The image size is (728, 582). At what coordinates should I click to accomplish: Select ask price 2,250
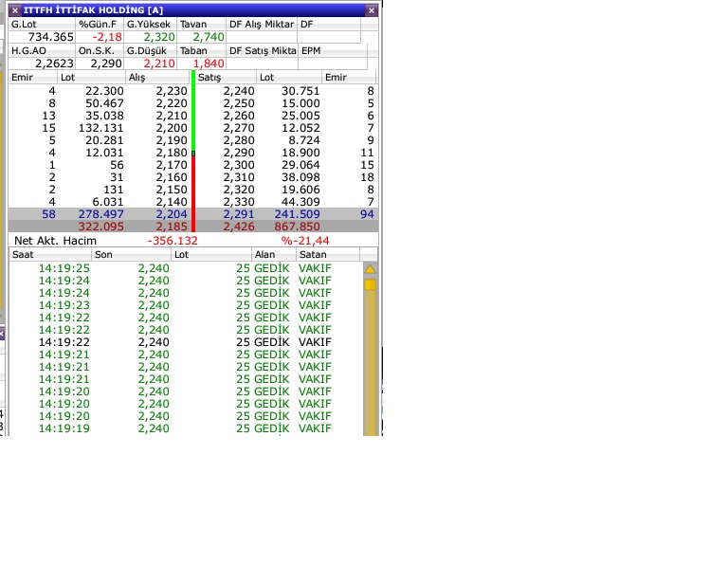tap(239, 103)
